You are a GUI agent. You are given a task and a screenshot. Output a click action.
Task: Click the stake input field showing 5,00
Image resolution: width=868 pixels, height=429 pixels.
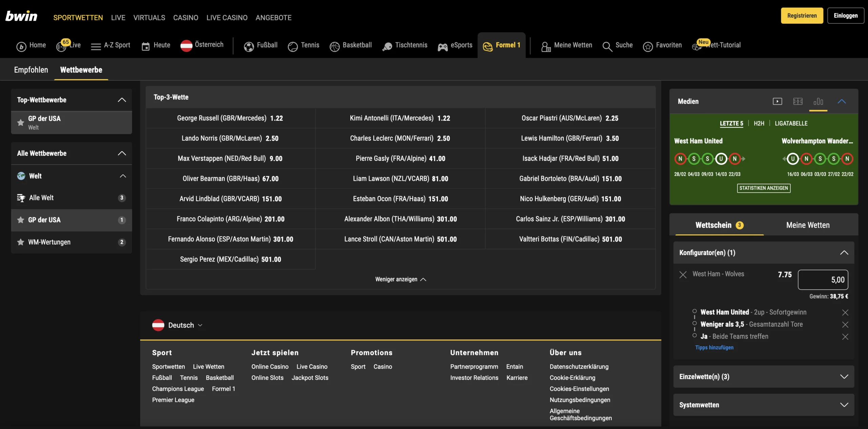[x=823, y=280]
